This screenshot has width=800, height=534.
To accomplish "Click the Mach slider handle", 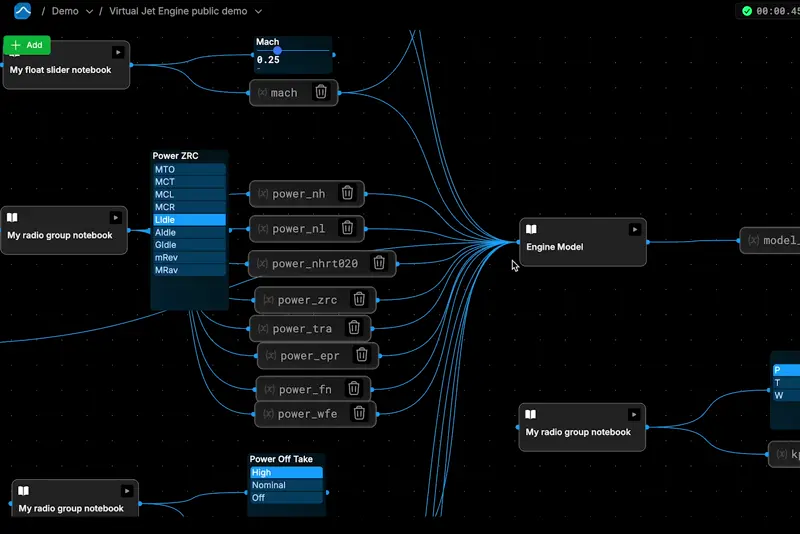I will point(278,50).
